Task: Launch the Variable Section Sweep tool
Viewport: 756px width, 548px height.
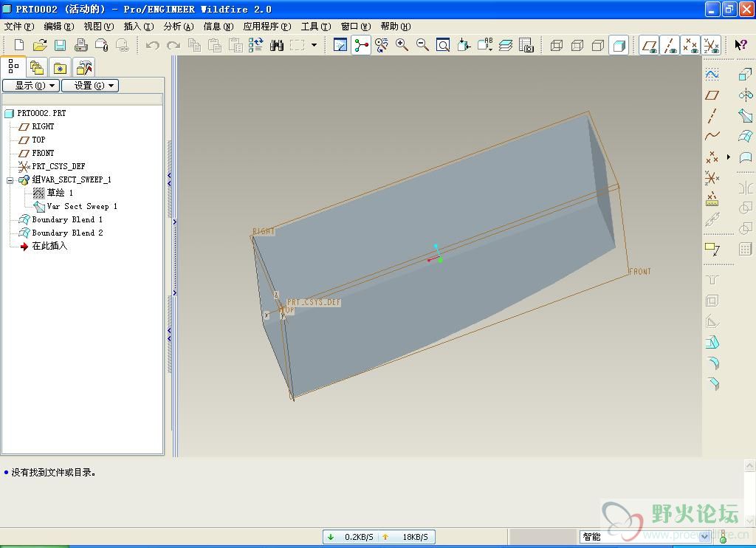Action: click(746, 116)
